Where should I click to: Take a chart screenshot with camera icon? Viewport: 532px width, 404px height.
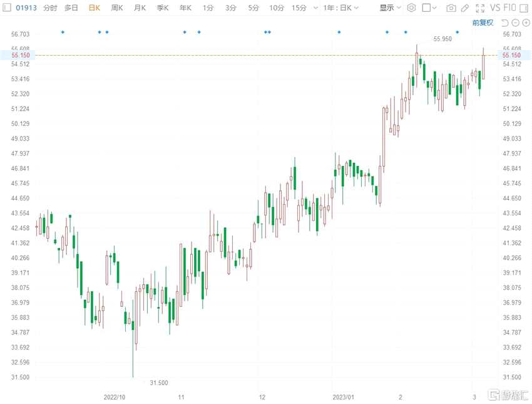click(x=451, y=8)
